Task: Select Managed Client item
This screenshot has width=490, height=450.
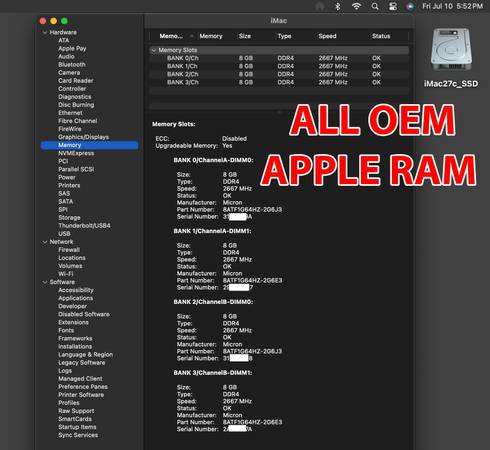Action: click(x=80, y=379)
